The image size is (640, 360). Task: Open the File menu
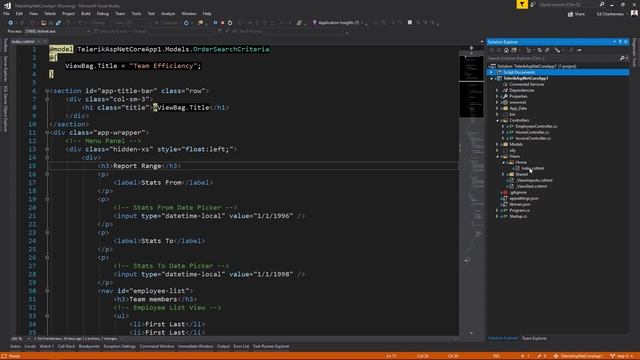tap(7, 13)
